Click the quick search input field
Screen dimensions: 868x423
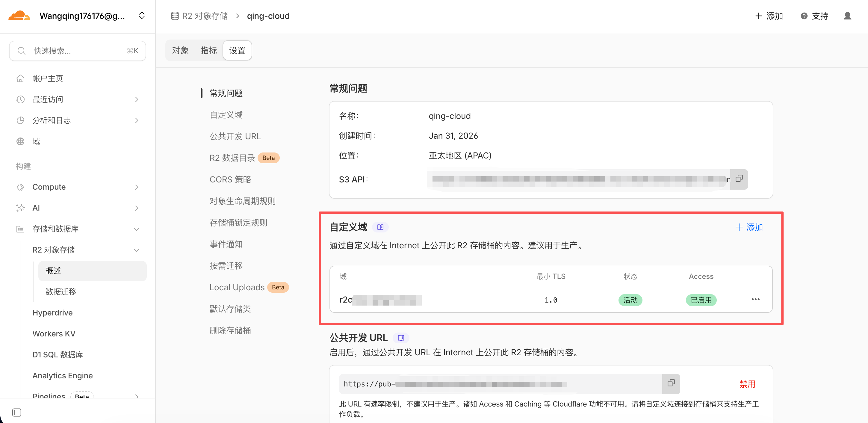pos(78,51)
